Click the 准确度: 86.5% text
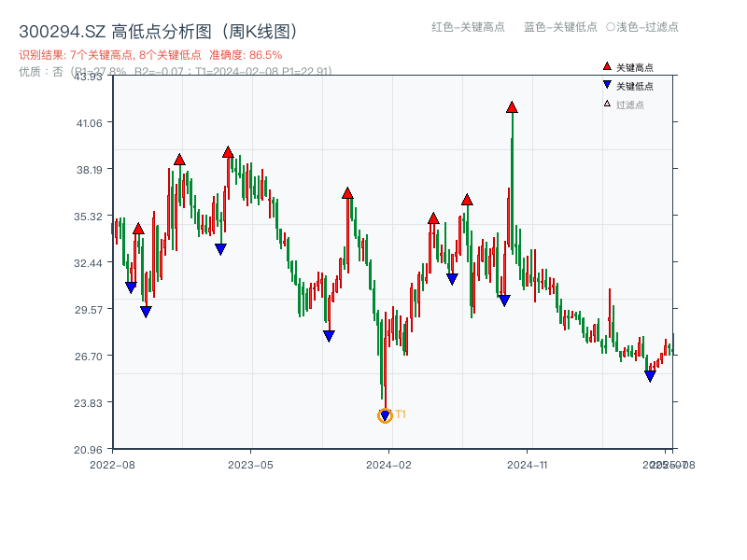The image size is (747, 560). (x=246, y=55)
